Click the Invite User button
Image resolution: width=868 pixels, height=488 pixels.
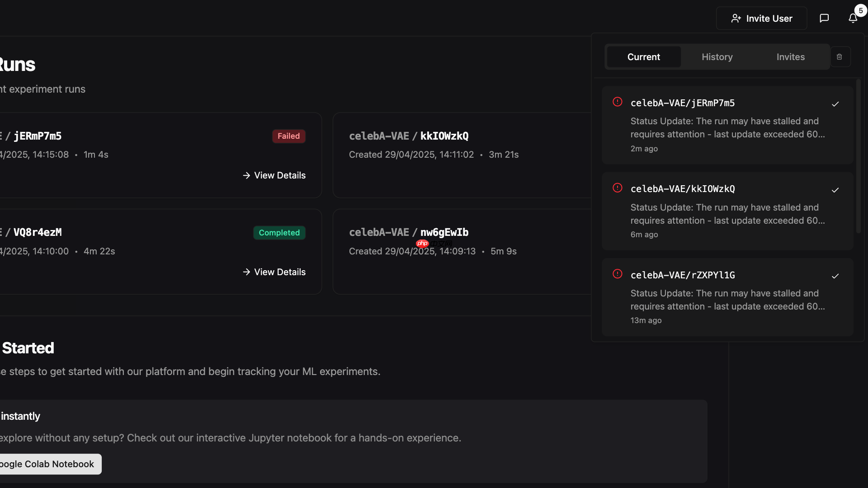[761, 18]
